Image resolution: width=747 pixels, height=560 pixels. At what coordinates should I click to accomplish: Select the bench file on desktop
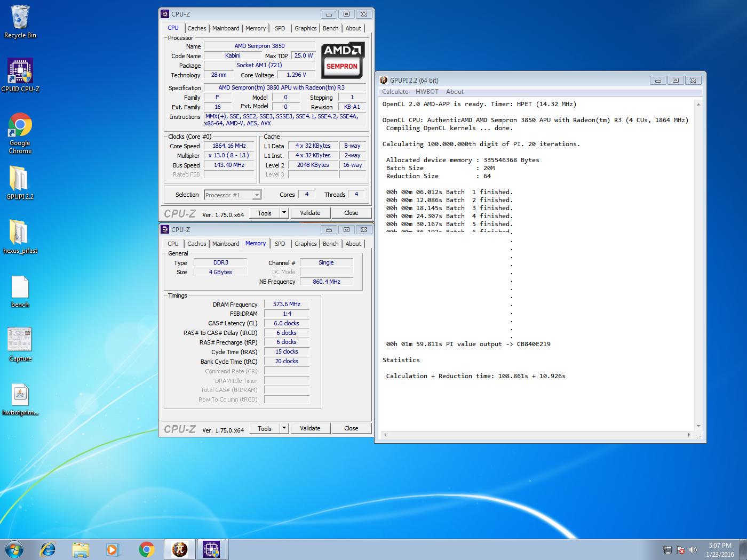pyautogui.click(x=20, y=291)
